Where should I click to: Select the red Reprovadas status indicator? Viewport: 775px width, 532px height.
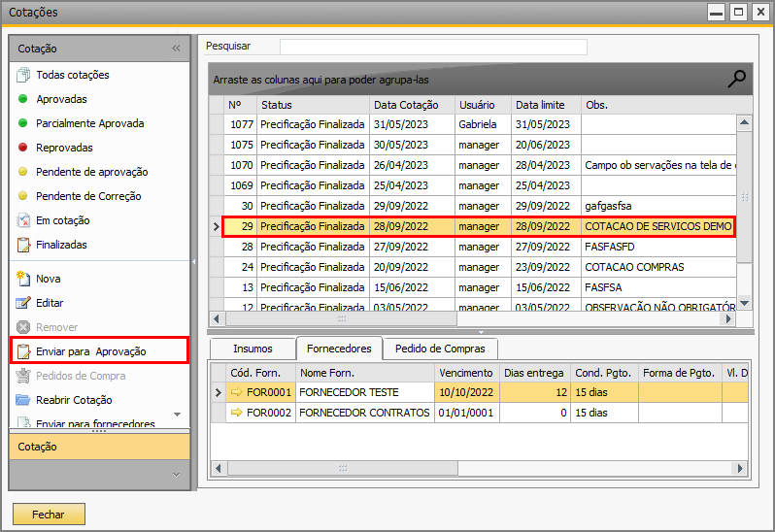tap(22, 148)
